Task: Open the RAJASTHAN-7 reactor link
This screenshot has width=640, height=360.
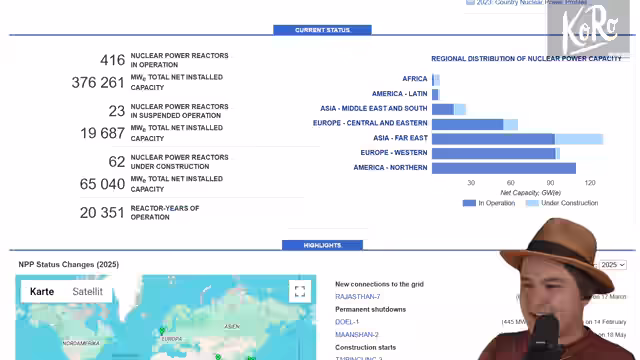Action: tap(358, 297)
